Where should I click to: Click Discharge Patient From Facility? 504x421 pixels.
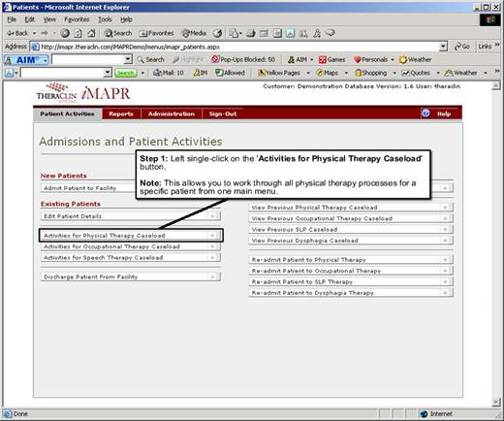point(131,276)
